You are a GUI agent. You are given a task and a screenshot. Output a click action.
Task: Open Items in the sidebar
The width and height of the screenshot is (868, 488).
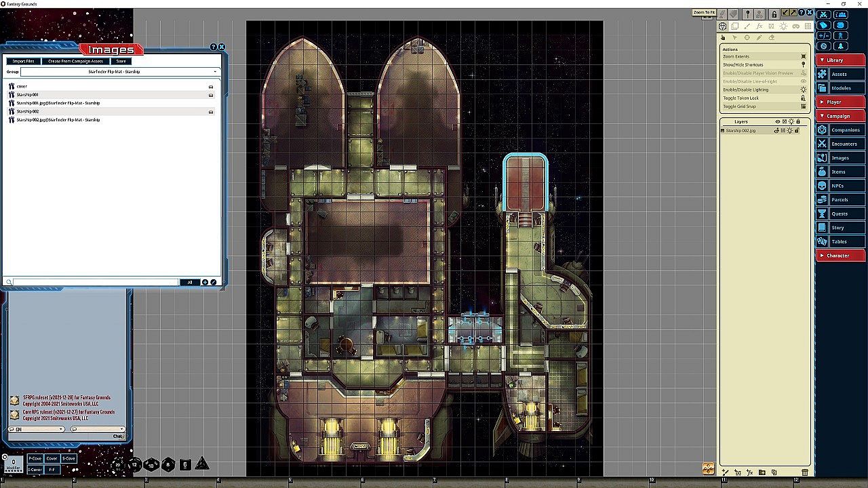[x=841, y=172]
